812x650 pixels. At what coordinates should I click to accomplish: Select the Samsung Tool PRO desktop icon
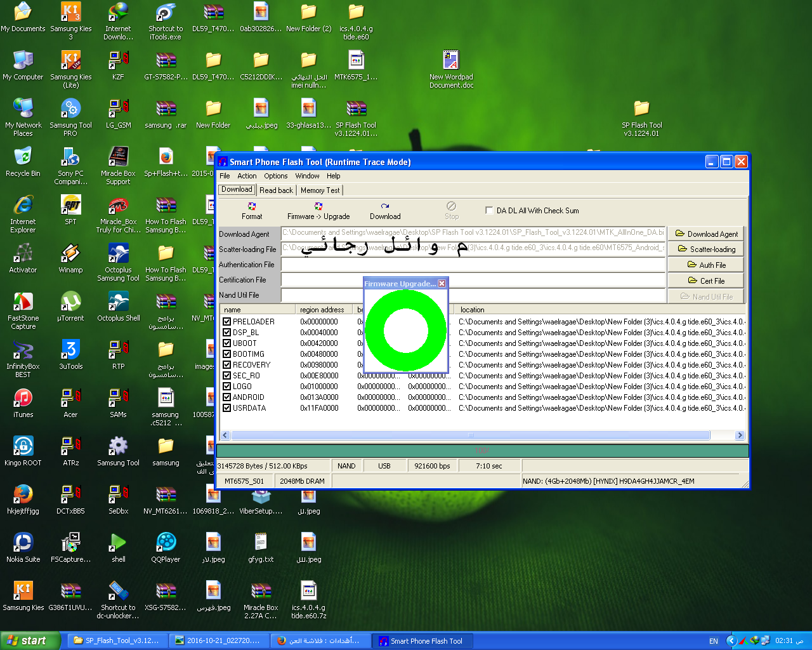point(71,118)
